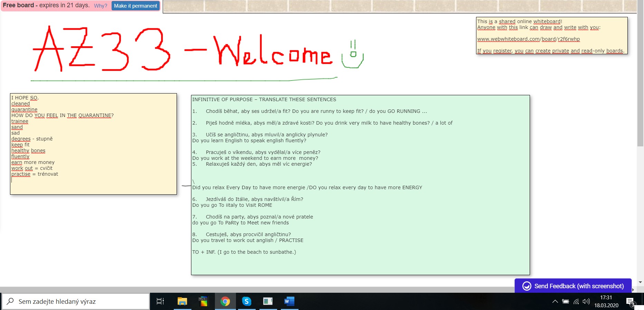Click the line 'degrees - stupně'

coord(32,139)
